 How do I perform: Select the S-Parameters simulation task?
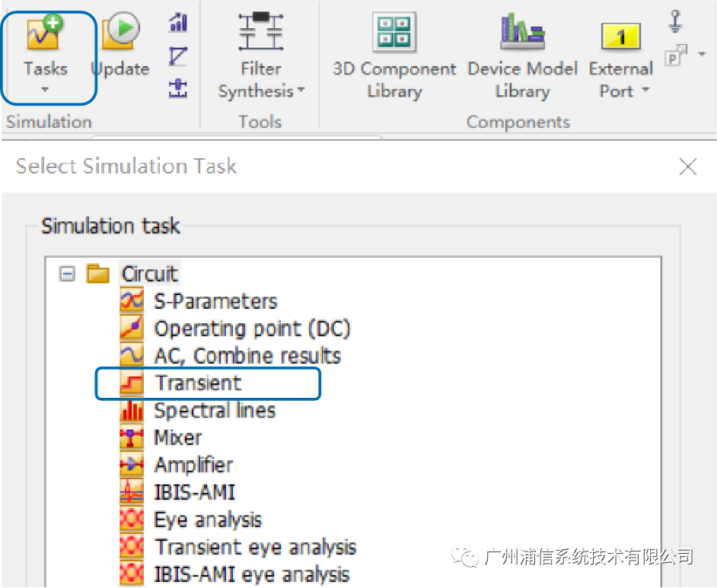(x=215, y=301)
